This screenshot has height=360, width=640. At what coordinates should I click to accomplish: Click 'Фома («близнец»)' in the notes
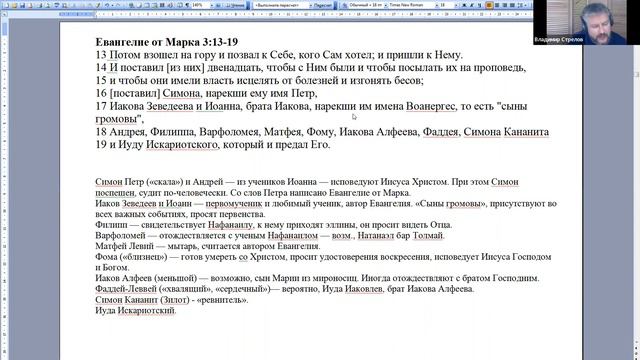click(x=131, y=257)
